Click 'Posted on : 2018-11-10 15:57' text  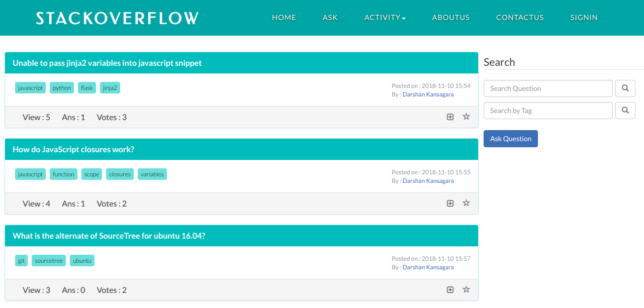tap(431, 259)
